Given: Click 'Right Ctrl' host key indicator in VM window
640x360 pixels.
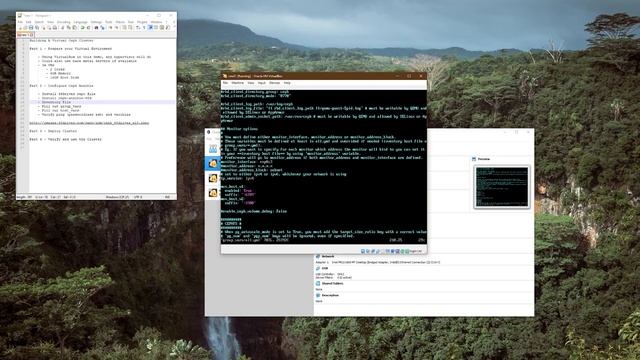Looking at the screenshot, I should [416, 251].
